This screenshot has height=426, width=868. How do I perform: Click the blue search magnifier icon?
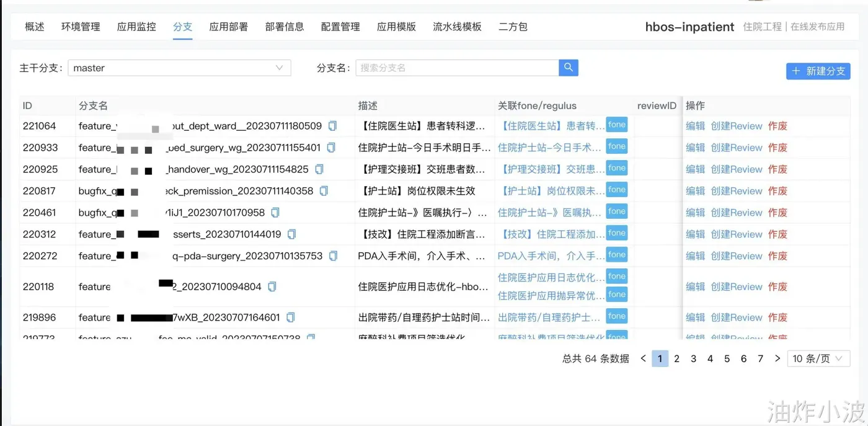click(x=569, y=68)
